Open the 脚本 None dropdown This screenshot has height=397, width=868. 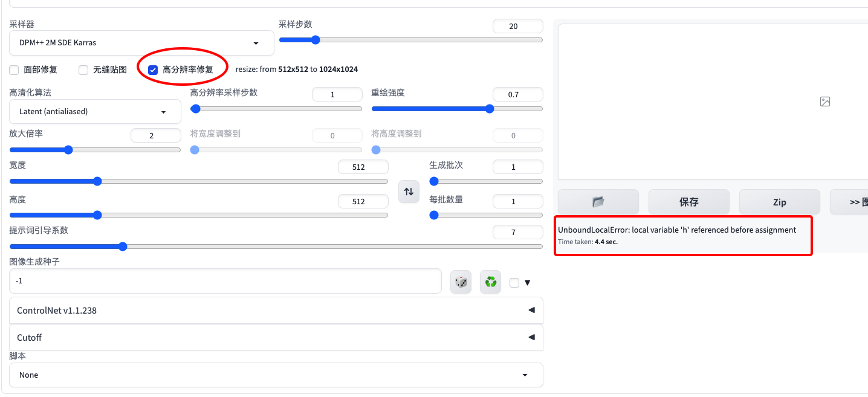coord(276,375)
